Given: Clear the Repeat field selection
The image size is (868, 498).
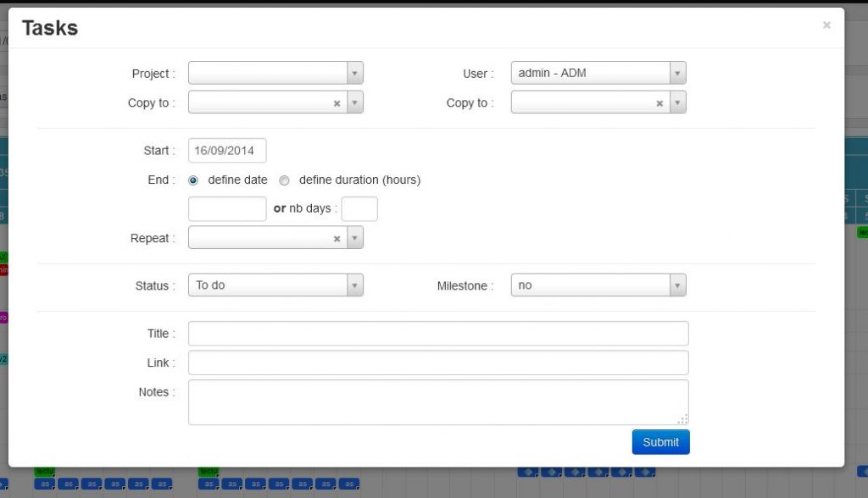Looking at the screenshot, I should point(337,238).
